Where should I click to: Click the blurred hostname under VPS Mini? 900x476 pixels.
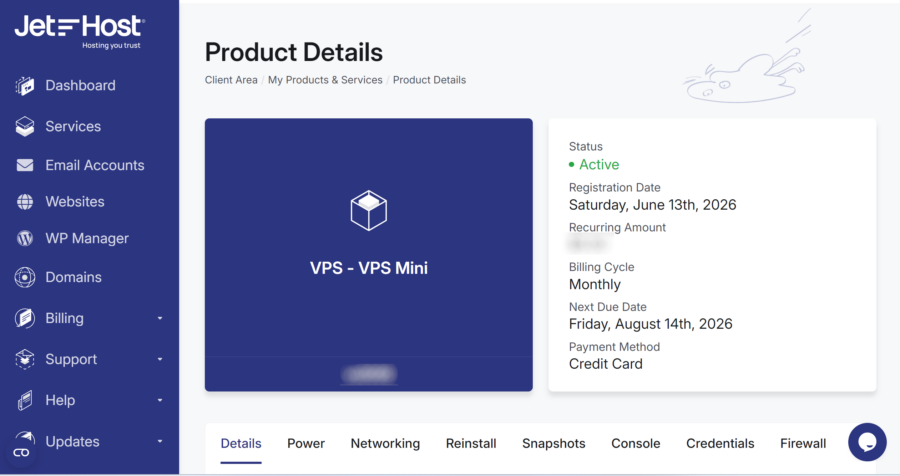368,374
